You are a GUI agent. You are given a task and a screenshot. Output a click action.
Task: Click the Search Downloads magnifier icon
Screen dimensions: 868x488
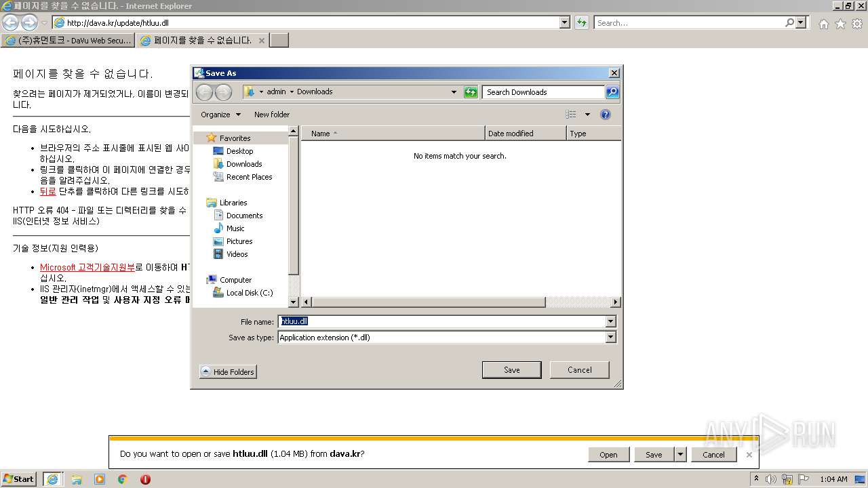tap(612, 92)
